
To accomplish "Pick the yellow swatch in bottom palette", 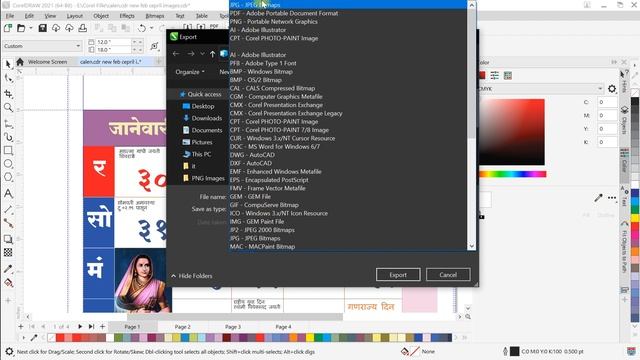I will [310, 338].
